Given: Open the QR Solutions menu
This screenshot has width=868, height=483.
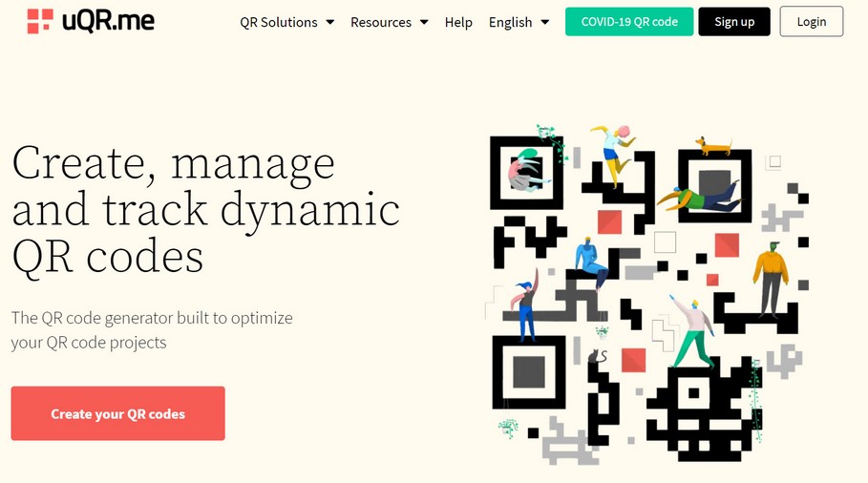Looking at the screenshot, I should click(x=277, y=22).
